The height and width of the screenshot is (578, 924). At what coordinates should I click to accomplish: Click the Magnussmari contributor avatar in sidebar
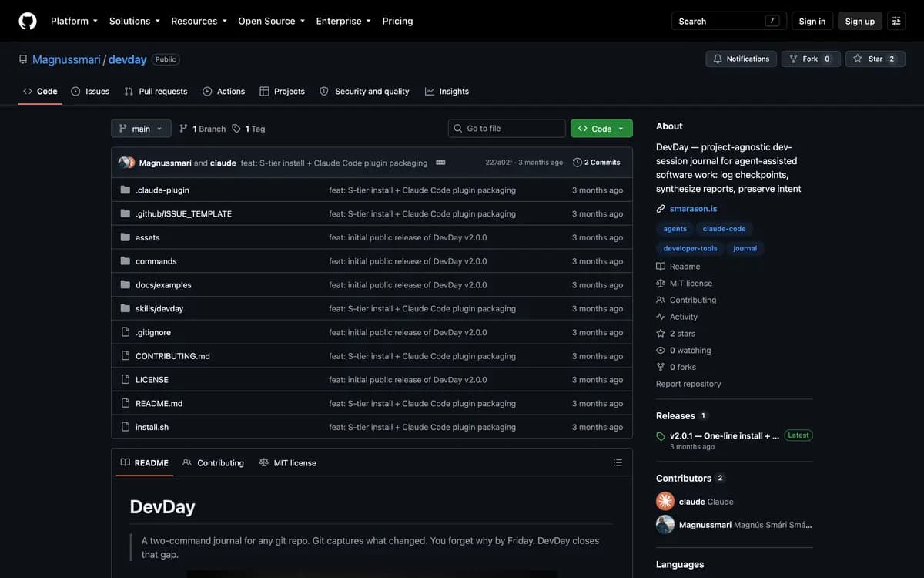[x=665, y=525]
